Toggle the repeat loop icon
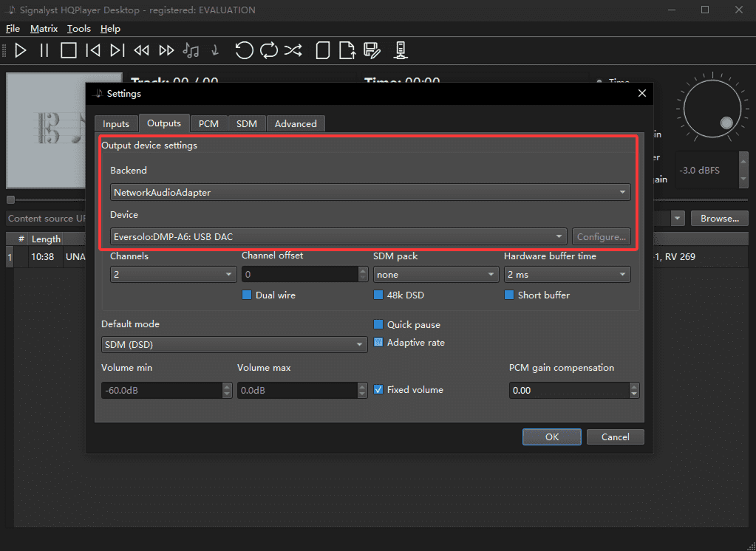 268,50
